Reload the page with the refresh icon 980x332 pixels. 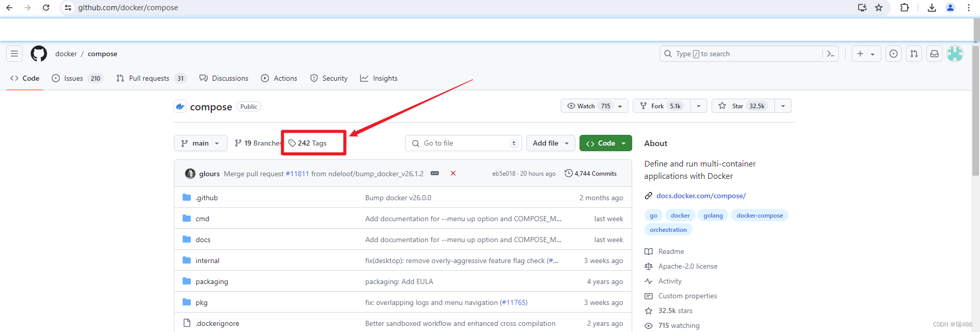tap(46, 8)
